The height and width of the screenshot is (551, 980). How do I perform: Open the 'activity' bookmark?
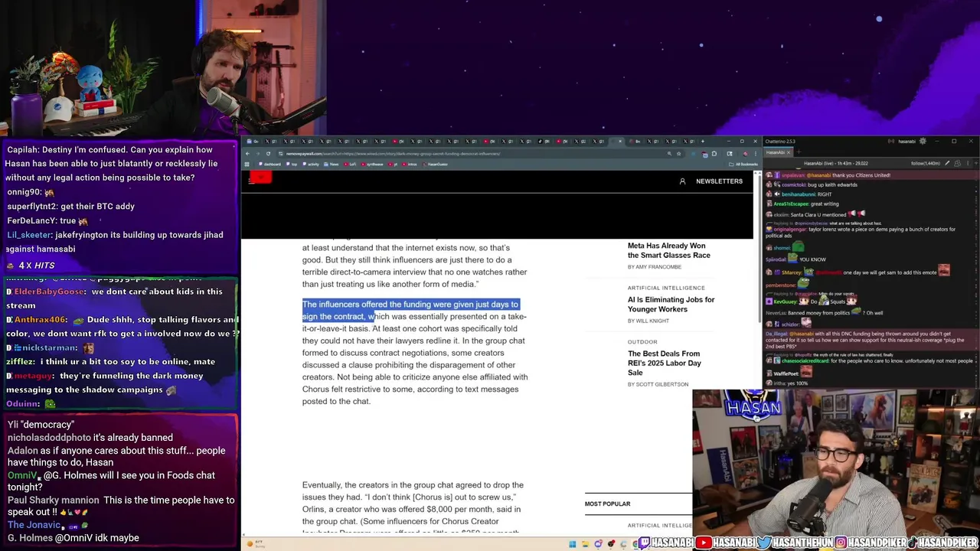310,165
